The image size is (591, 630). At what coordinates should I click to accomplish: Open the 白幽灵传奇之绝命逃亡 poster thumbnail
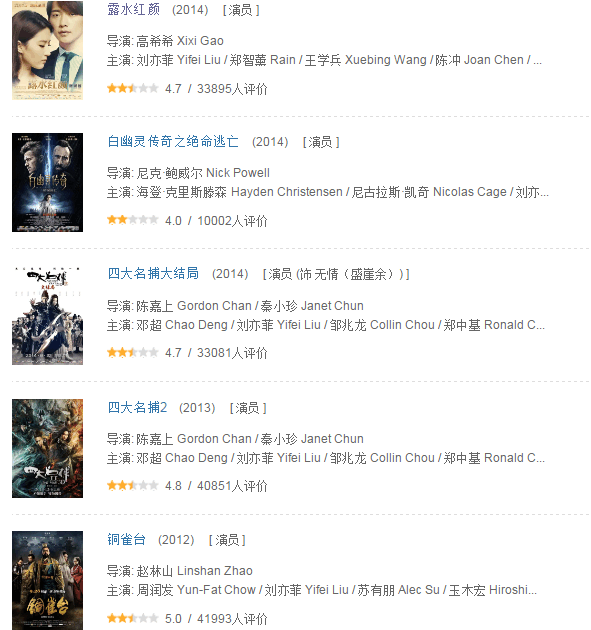pos(47,182)
